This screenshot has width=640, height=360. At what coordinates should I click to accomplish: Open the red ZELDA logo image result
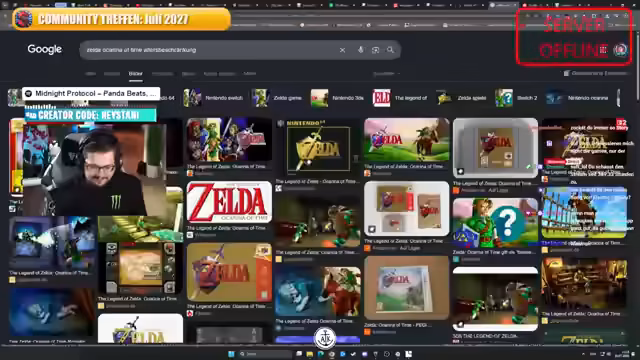[x=229, y=202]
